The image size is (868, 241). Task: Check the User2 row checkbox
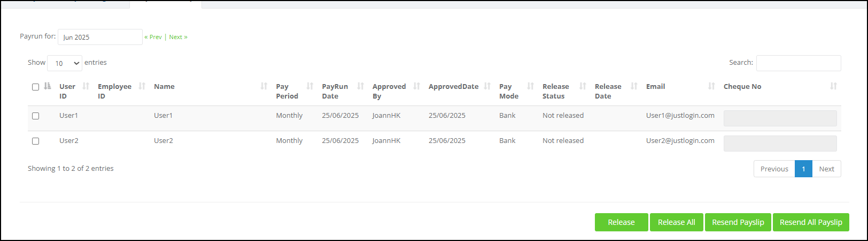tap(35, 141)
